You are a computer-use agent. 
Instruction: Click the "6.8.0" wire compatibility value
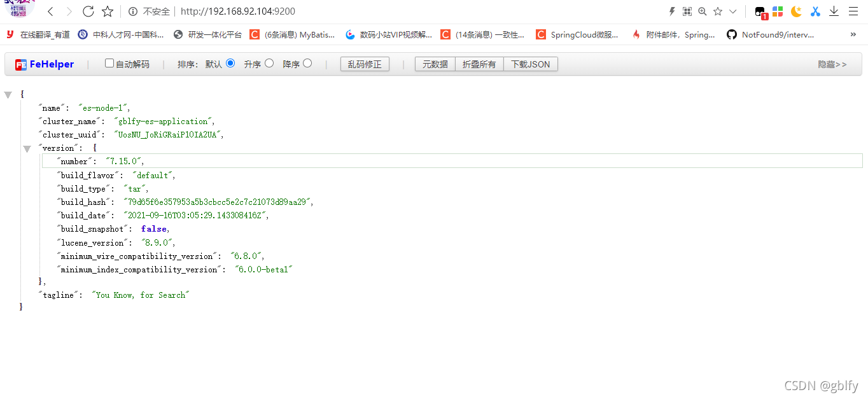[x=247, y=256]
